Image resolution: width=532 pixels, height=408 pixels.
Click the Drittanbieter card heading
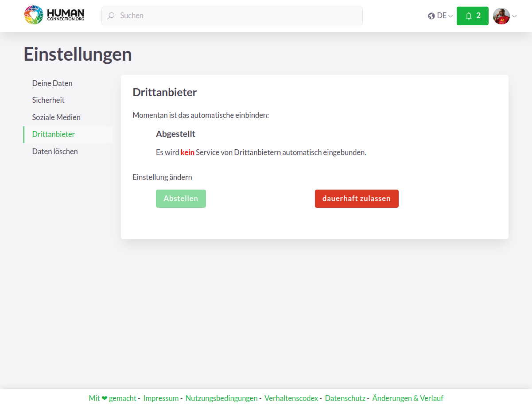(x=165, y=92)
